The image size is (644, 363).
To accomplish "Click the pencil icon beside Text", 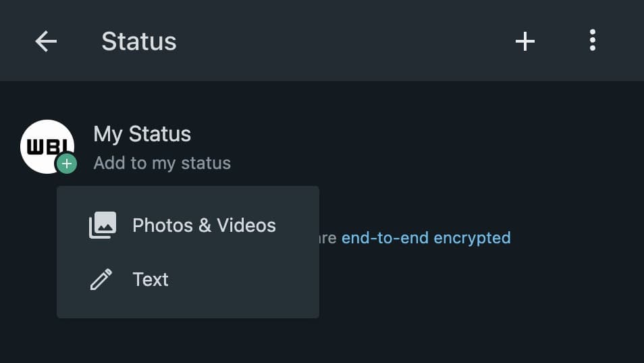I will point(101,279).
